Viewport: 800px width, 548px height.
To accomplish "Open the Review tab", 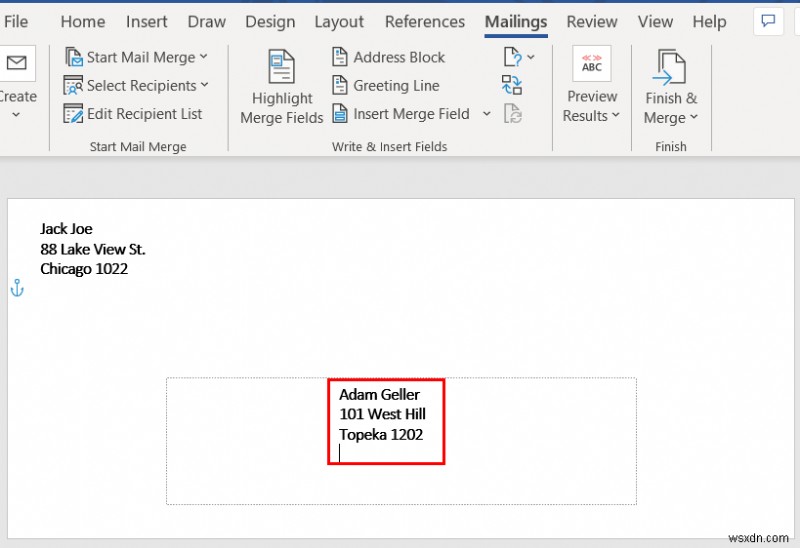I will (592, 21).
